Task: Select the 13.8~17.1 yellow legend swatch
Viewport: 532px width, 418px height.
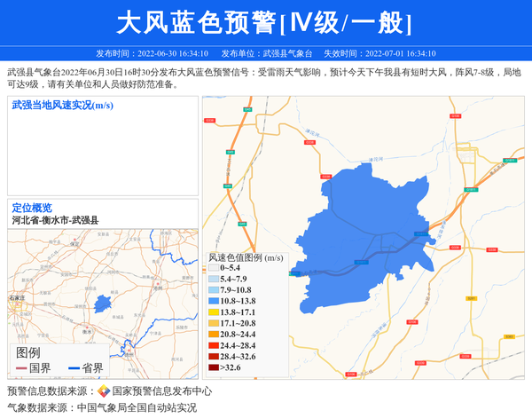Action: tap(213, 312)
